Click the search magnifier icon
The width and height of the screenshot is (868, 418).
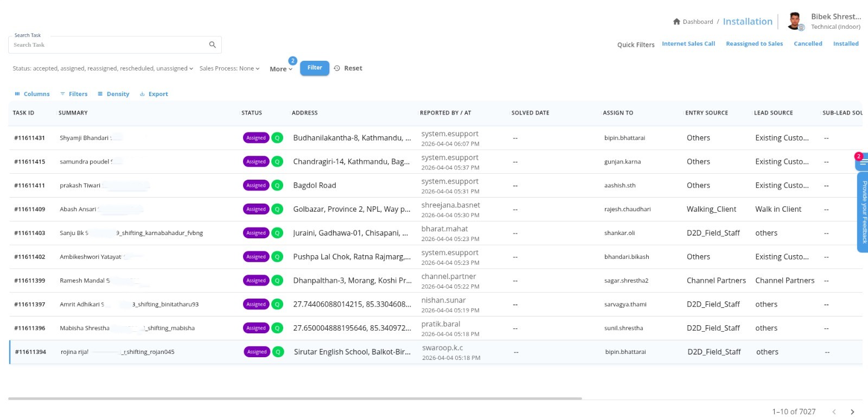[212, 45]
